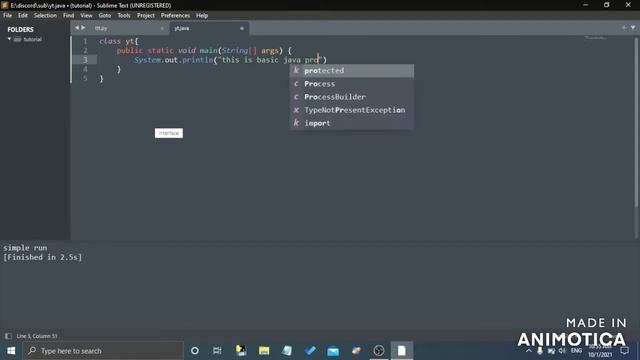Open the notification center icon
Viewport: 640px width, 360px height.
(x=624, y=351)
